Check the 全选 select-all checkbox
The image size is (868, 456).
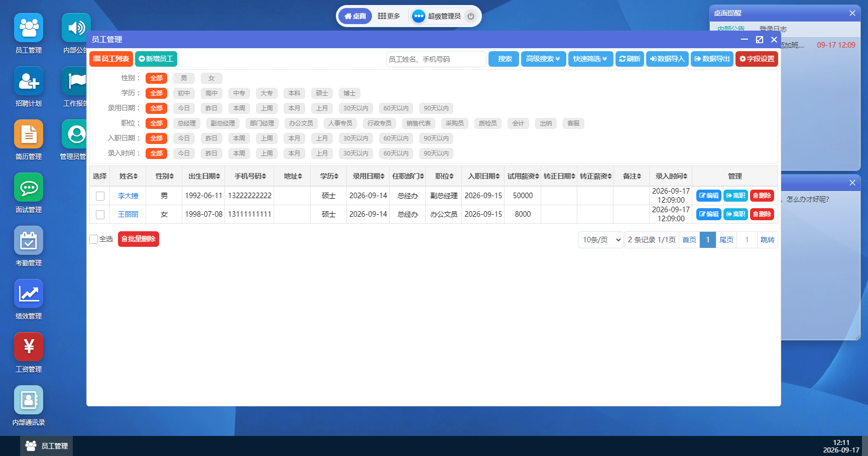click(x=94, y=239)
